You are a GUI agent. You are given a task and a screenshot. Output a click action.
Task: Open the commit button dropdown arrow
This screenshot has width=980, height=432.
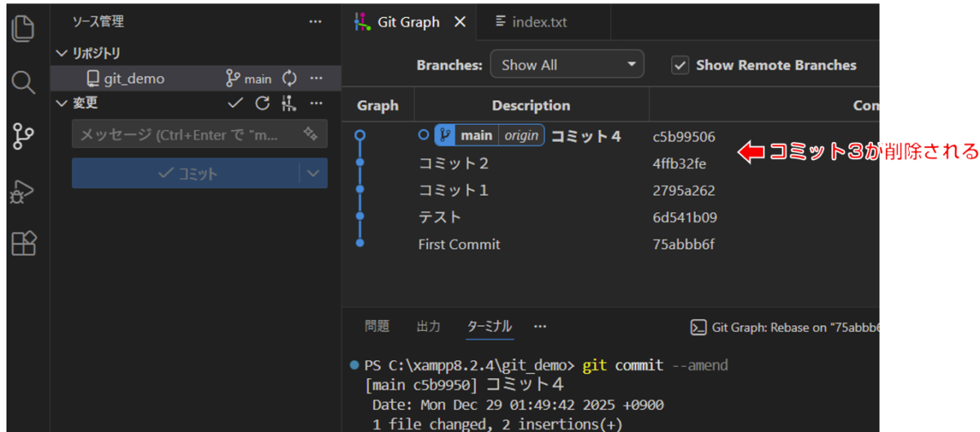click(x=313, y=173)
